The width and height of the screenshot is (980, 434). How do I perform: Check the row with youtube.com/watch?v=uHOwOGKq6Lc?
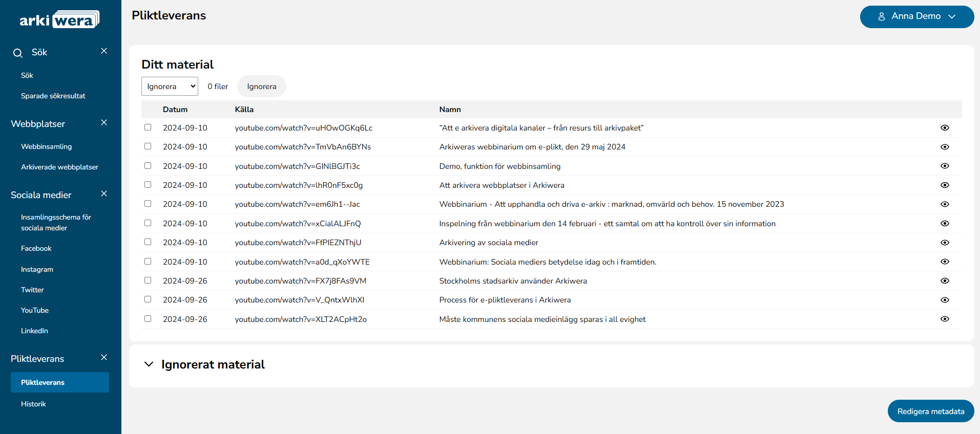[148, 127]
